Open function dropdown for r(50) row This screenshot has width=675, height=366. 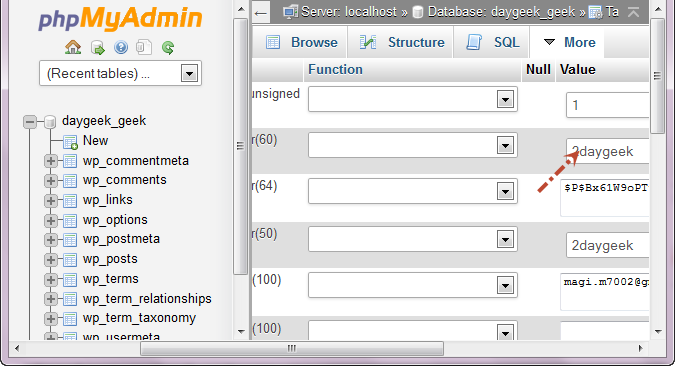point(413,239)
